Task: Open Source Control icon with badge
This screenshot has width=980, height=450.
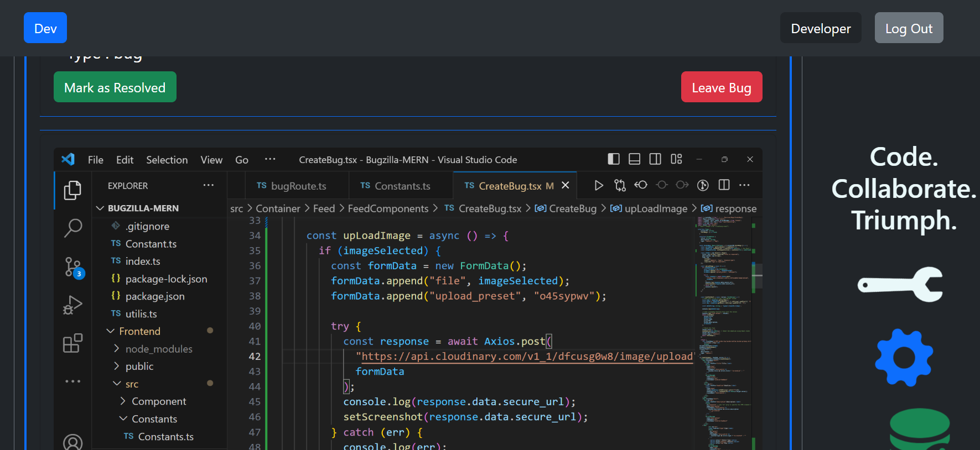Action: [72, 267]
